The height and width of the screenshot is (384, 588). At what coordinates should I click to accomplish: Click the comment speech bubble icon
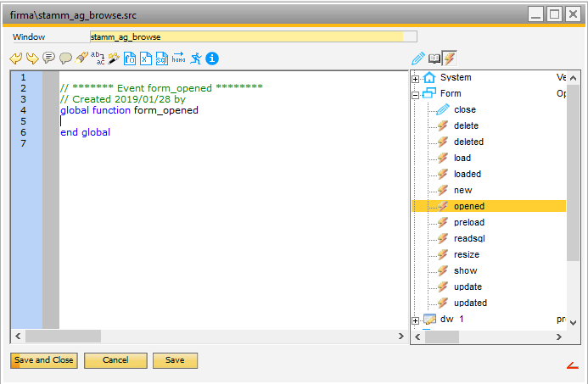tap(48, 58)
